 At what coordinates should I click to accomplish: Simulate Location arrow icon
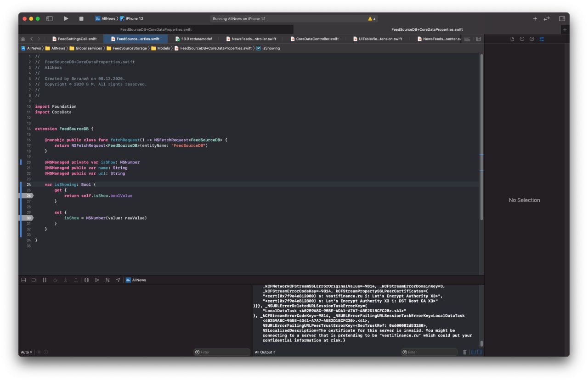coord(118,280)
